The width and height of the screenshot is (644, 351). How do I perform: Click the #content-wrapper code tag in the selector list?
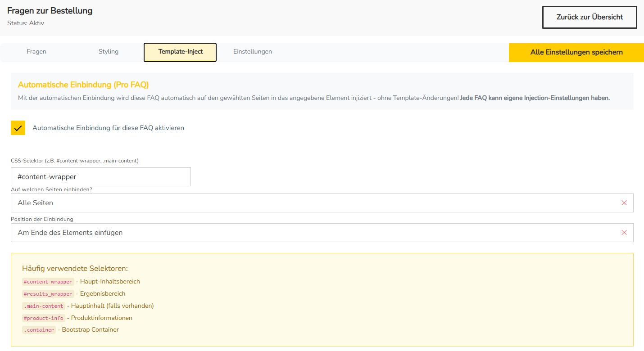(x=48, y=282)
